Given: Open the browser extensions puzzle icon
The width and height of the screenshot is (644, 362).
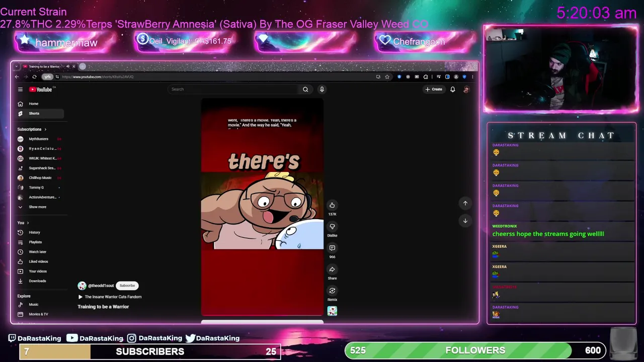Looking at the screenshot, I should coord(426,77).
